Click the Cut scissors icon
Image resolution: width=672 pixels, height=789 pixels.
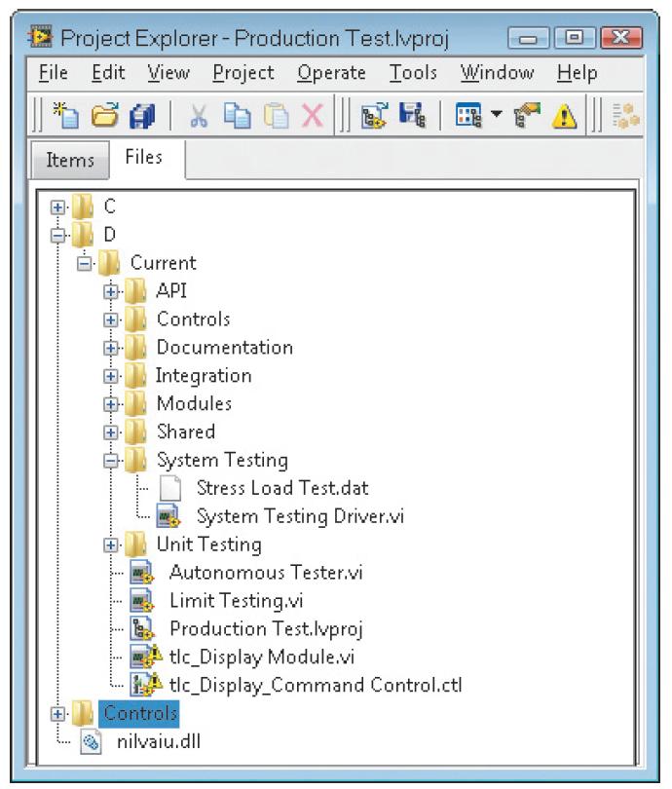click(199, 116)
